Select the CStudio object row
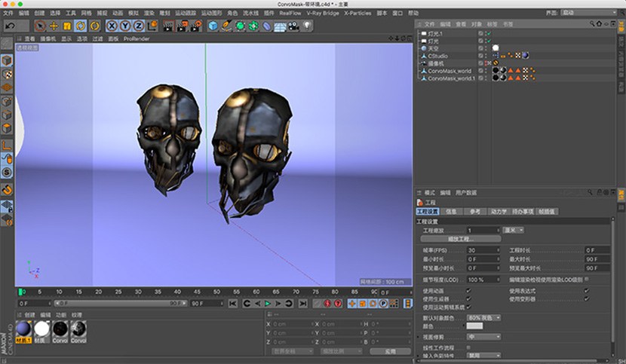This screenshot has height=364, width=626. click(x=437, y=56)
